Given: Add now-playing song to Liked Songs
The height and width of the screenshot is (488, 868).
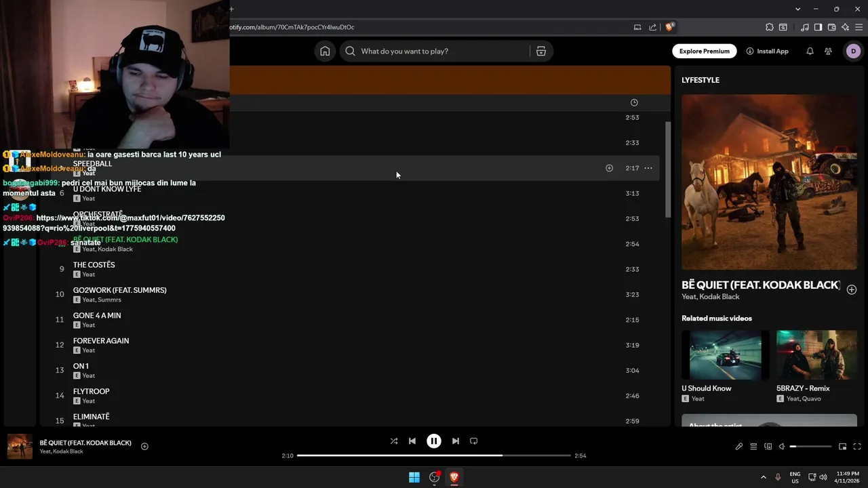Looking at the screenshot, I should point(144,446).
